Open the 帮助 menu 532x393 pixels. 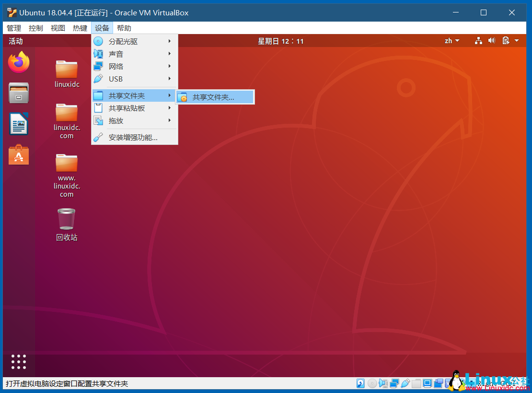124,28
